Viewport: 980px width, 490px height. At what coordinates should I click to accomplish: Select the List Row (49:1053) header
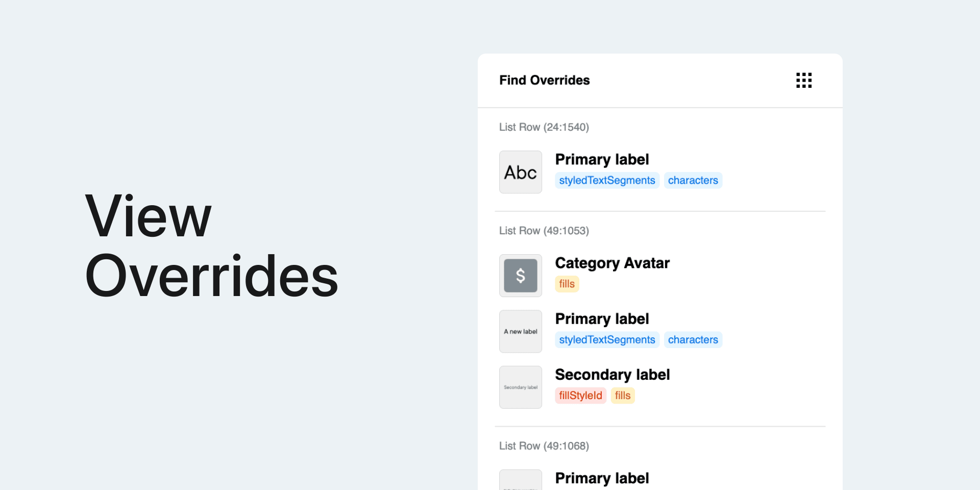click(544, 231)
